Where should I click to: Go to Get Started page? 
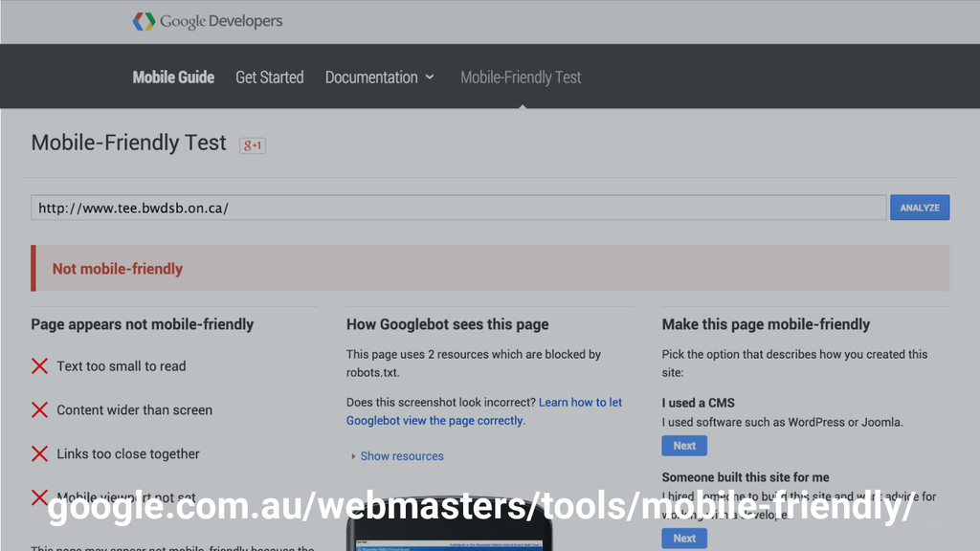pos(269,77)
